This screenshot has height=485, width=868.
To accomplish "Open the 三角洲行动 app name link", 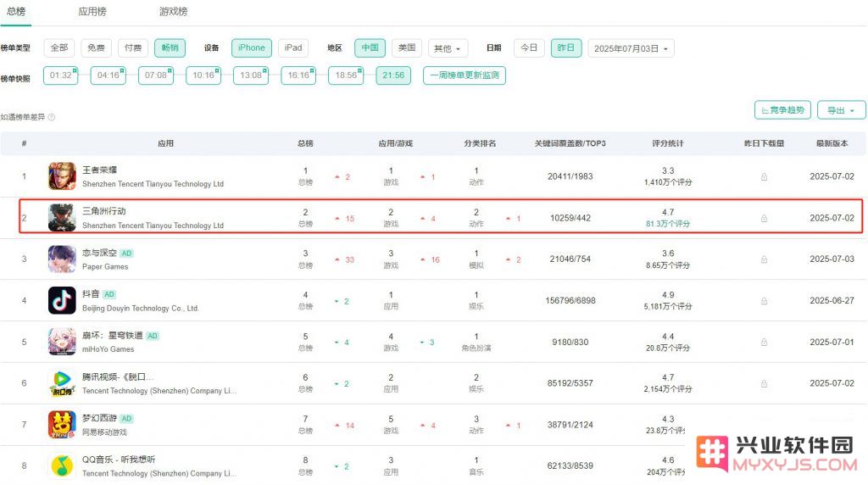I will [104, 211].
